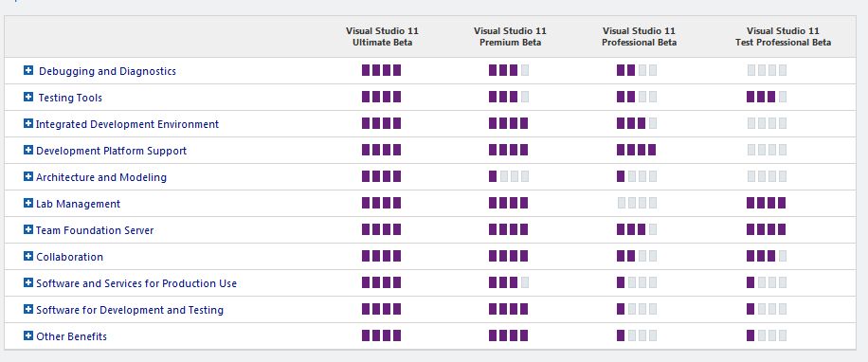
Task: Click Premium bars for Software and Services for Production Use
Action: [509, 282]
